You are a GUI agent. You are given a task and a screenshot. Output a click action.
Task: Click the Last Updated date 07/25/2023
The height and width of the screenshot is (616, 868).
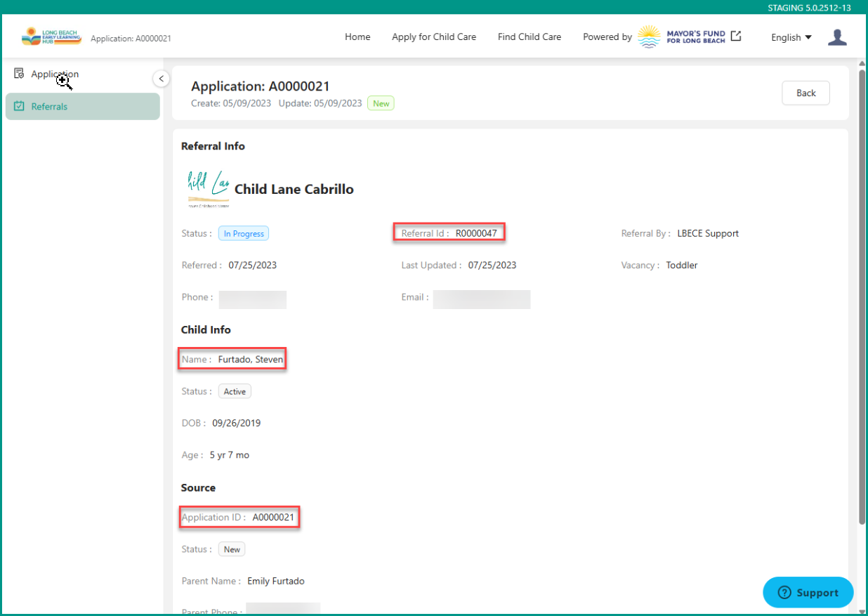(x=492, y=266)
